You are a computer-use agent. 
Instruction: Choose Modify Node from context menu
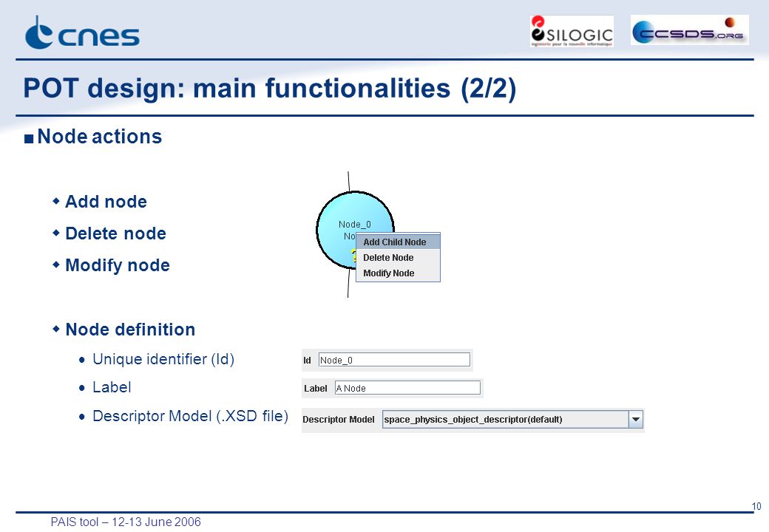coord(398,273)
